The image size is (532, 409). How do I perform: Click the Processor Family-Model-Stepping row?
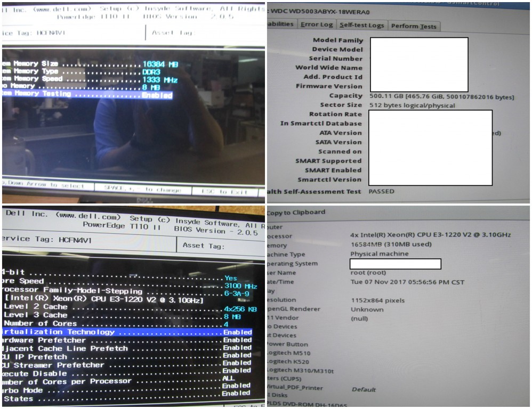pos(126,291)
